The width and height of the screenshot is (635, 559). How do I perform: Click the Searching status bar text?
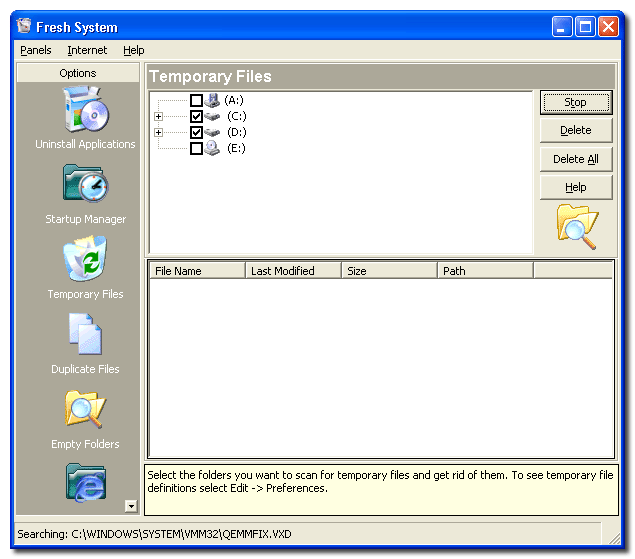tap(154, 534)
